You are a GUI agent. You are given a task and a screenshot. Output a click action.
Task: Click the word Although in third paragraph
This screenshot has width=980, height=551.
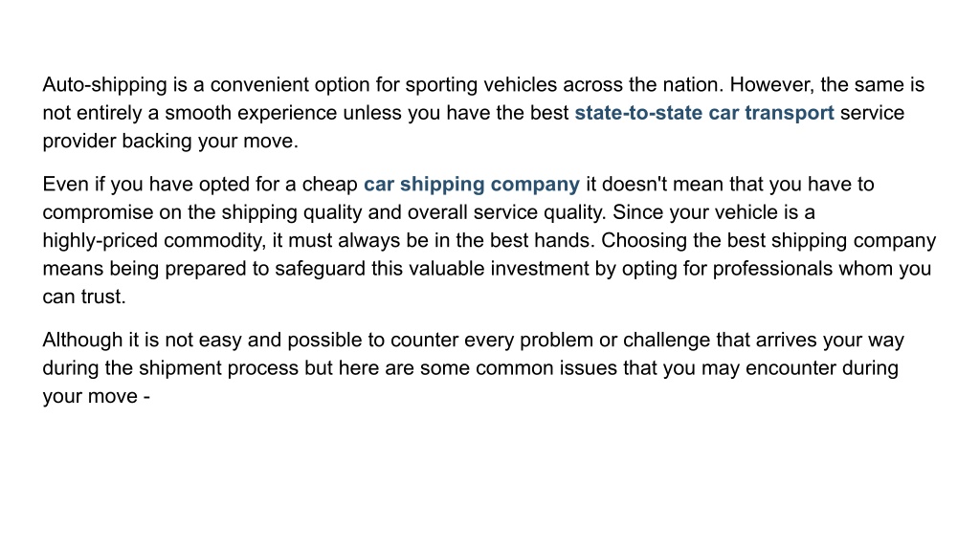(x=82, y=340)
